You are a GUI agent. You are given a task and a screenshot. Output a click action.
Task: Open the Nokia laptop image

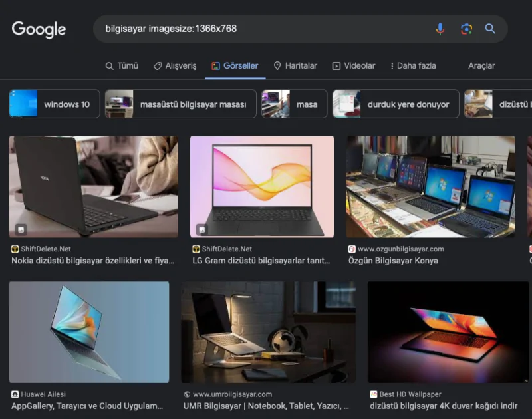(x=94, y=187)
